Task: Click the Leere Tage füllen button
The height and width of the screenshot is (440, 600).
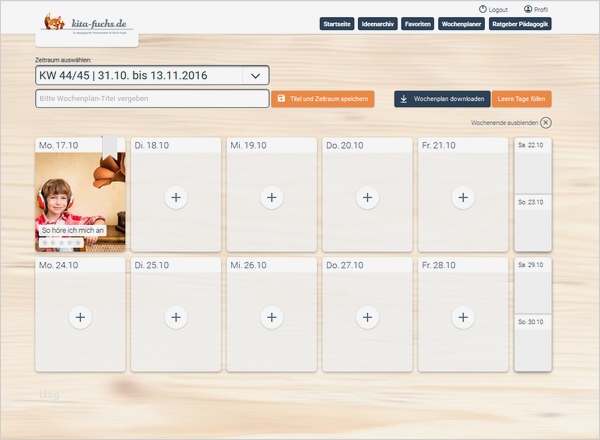Action: tap(522, 99)
